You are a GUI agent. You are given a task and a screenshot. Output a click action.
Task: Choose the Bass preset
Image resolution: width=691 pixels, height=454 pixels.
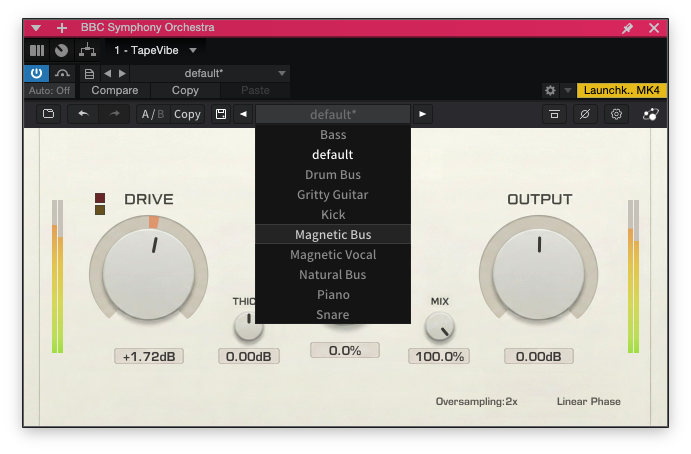[x=333, y=134]
